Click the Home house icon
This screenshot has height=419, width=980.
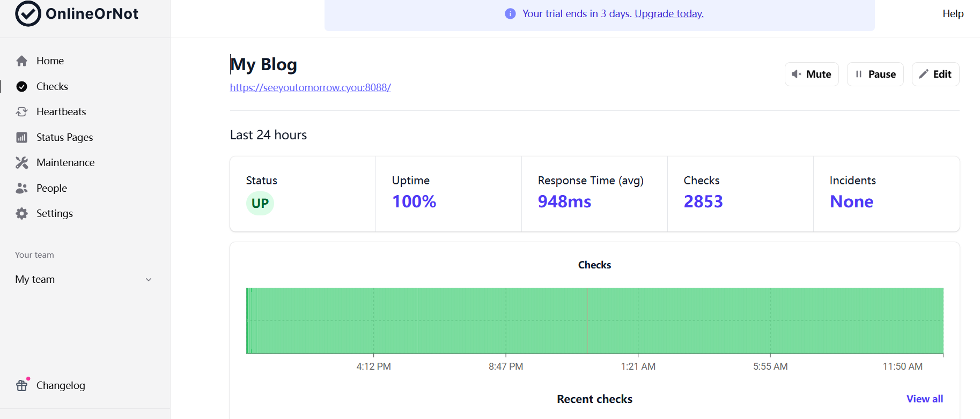point(21,61)
